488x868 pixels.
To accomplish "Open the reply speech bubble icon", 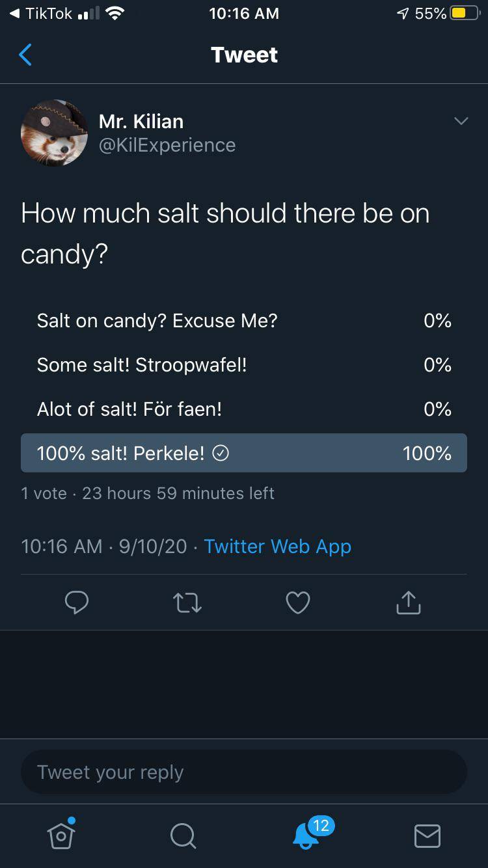I will pos(77,603).
